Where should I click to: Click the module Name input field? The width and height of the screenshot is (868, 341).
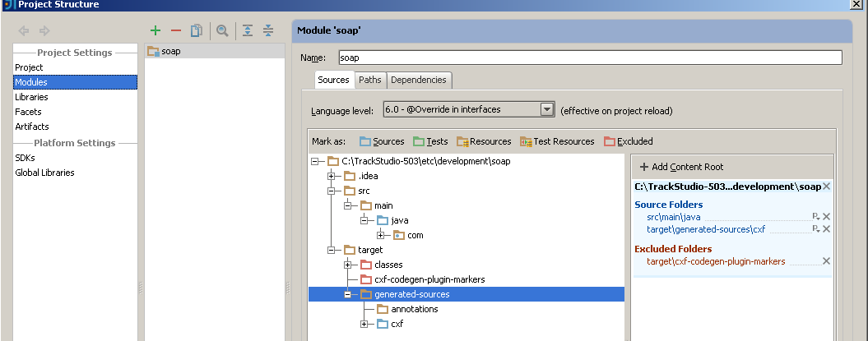click(589, 58)
